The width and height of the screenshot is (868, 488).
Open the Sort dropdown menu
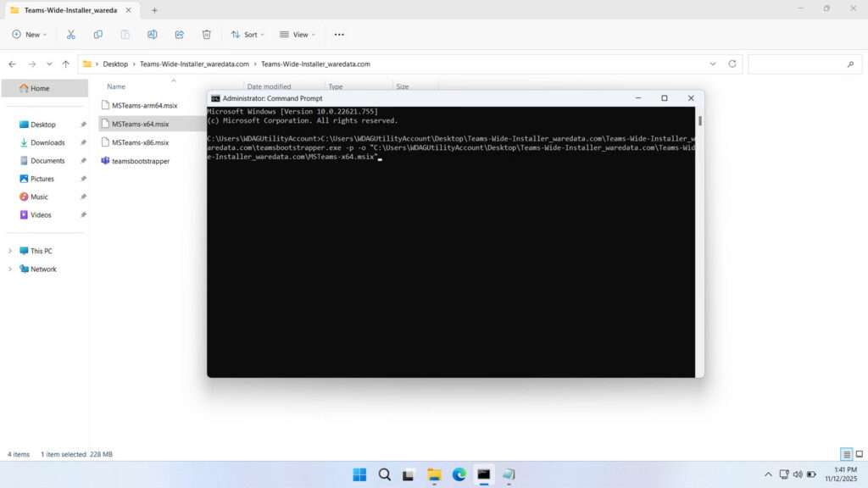247,34
